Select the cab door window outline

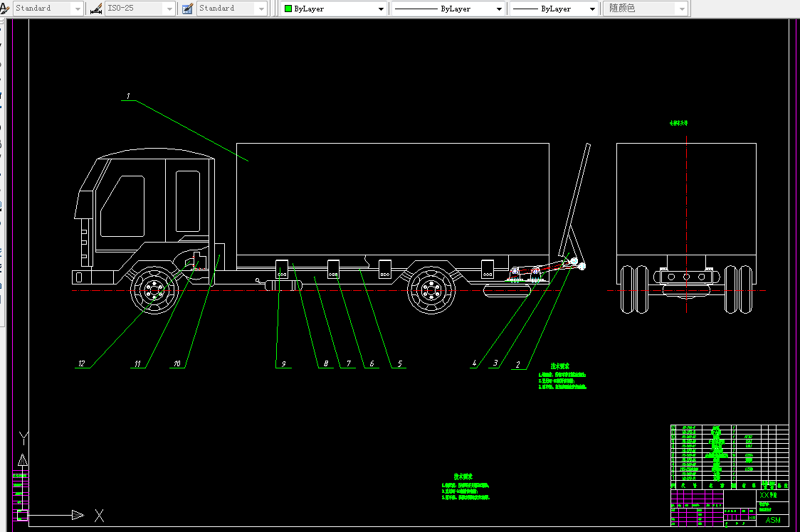point(122,206)
